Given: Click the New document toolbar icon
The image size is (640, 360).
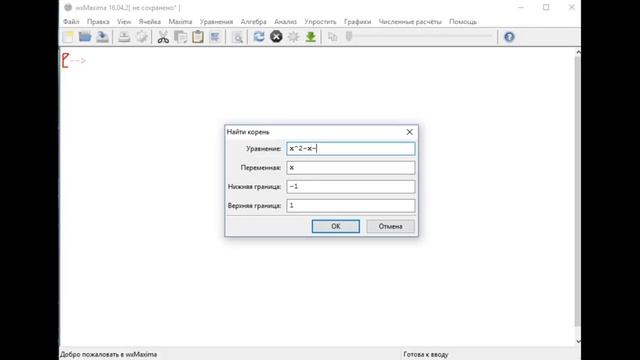Looking at the screenshot, I should click(68, 37).
